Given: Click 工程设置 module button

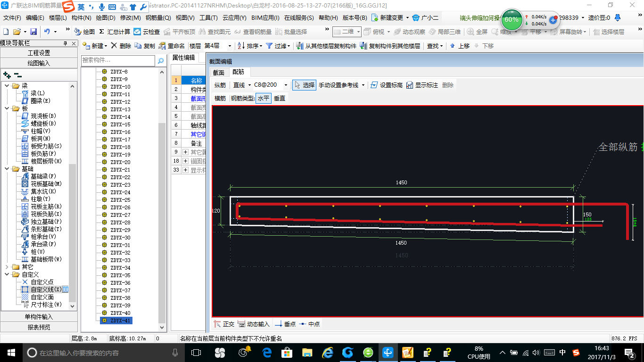Looking at the screenshot, I should click(39, 53).
